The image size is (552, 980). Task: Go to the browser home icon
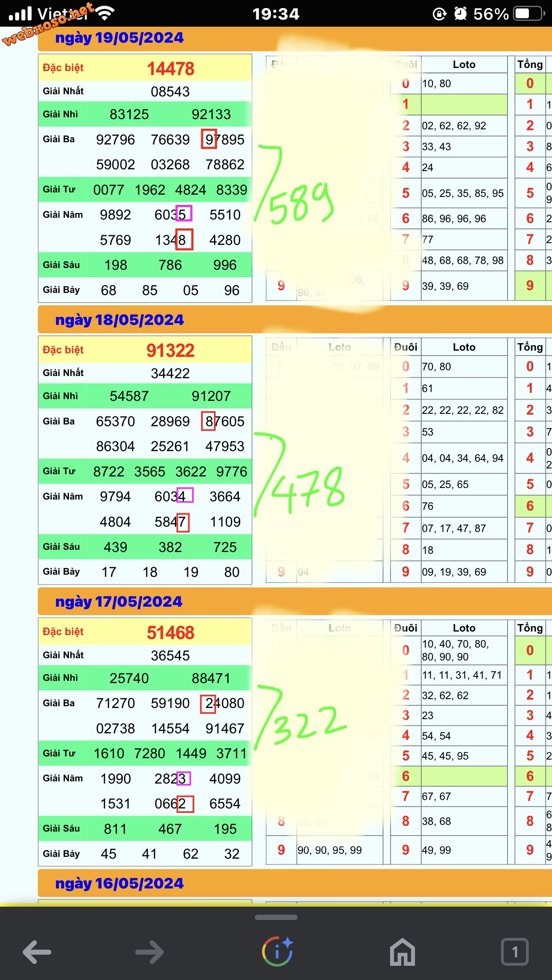[403, 952]
